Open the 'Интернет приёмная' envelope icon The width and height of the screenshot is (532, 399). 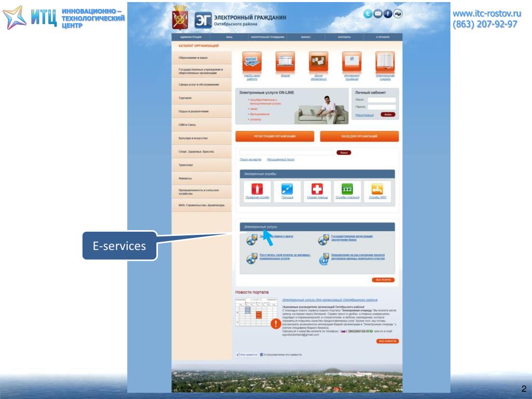coord(352,62)
